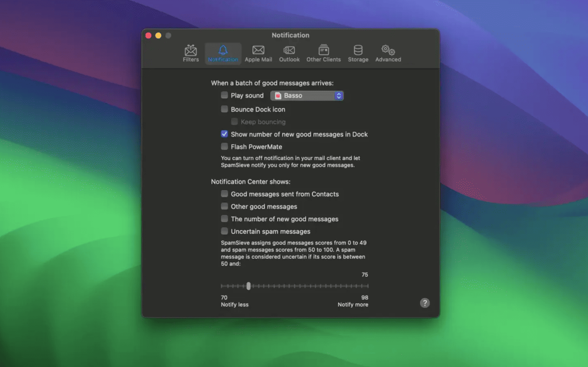The width and height of the screenshot is (588, 367).
Task: Click the help question mark button
Action: (425, 303)
